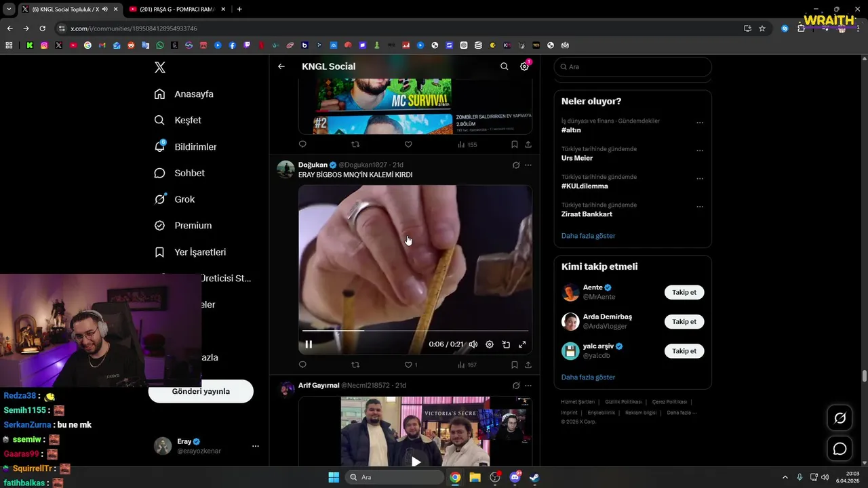This screenshot has width=868, height=488.
Task: Open Ziraat Bankkart trending topic
Action: tap(587, 214)
